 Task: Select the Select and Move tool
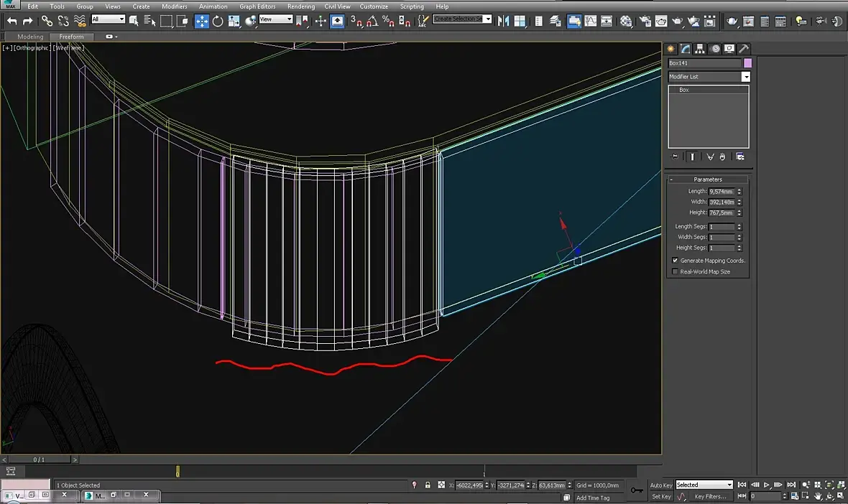point(202,21)
